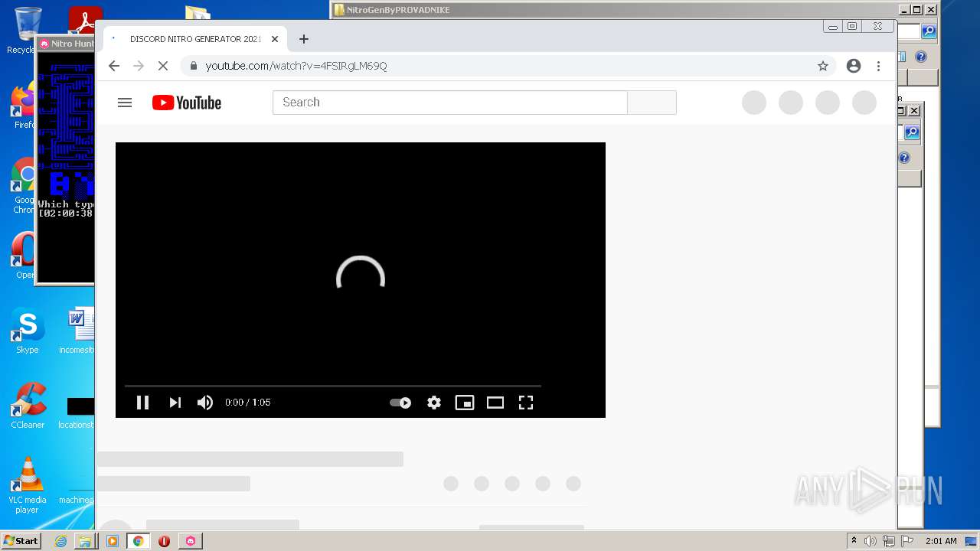Open the YouTube hamburger guide menu
980x551 pixels.
click(x=125, y=103)
